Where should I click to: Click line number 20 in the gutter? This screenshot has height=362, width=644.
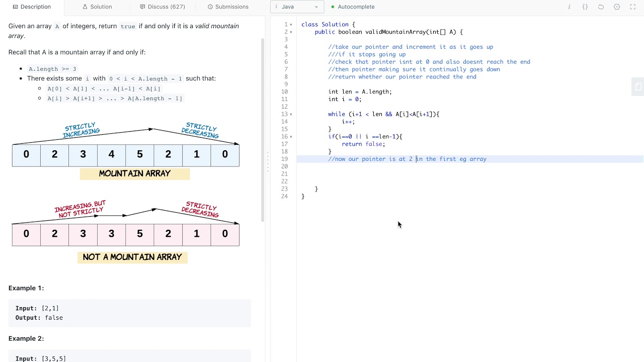click(284, 166)
